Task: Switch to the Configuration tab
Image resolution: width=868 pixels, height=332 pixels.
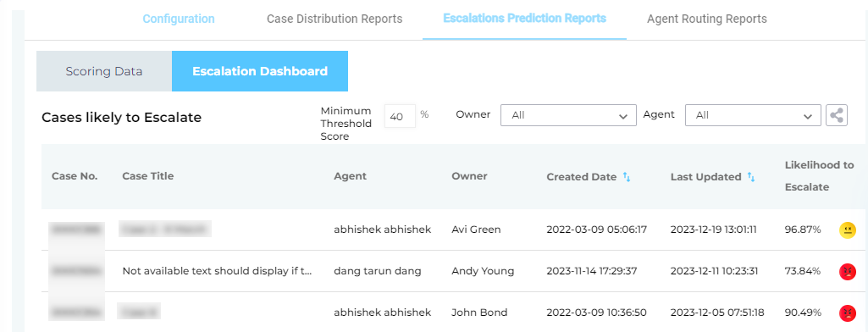Action: (179, 19)
